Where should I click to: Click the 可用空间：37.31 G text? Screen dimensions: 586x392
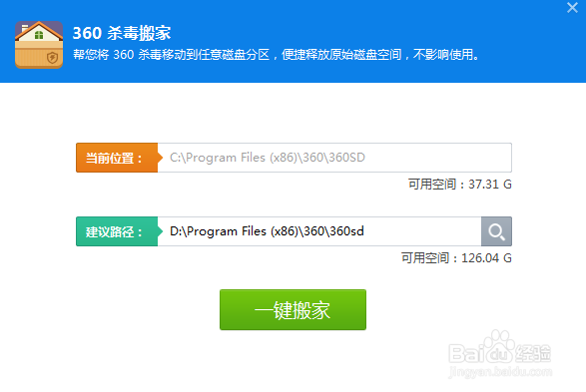tap(459, 185)
